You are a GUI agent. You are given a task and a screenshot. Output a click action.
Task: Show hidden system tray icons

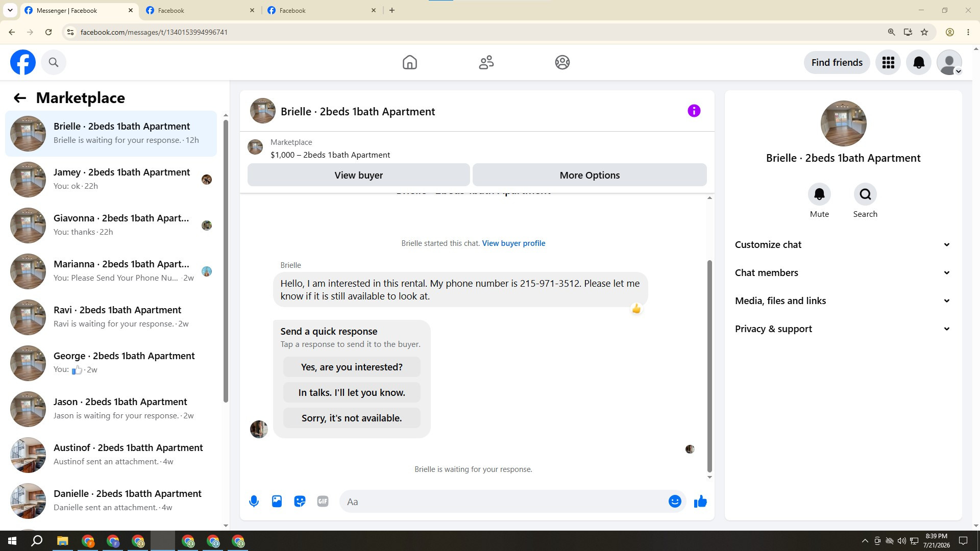point(865,541)
